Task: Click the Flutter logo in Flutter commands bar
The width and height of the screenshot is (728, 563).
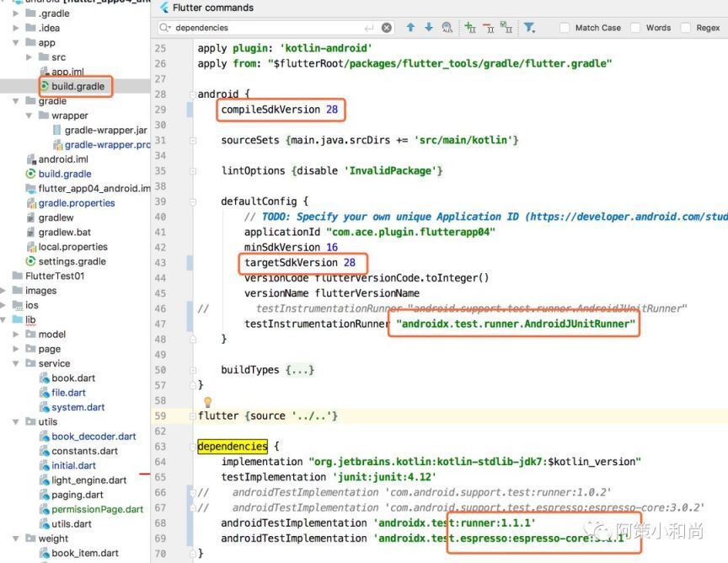Action: [x=164, y=8]
